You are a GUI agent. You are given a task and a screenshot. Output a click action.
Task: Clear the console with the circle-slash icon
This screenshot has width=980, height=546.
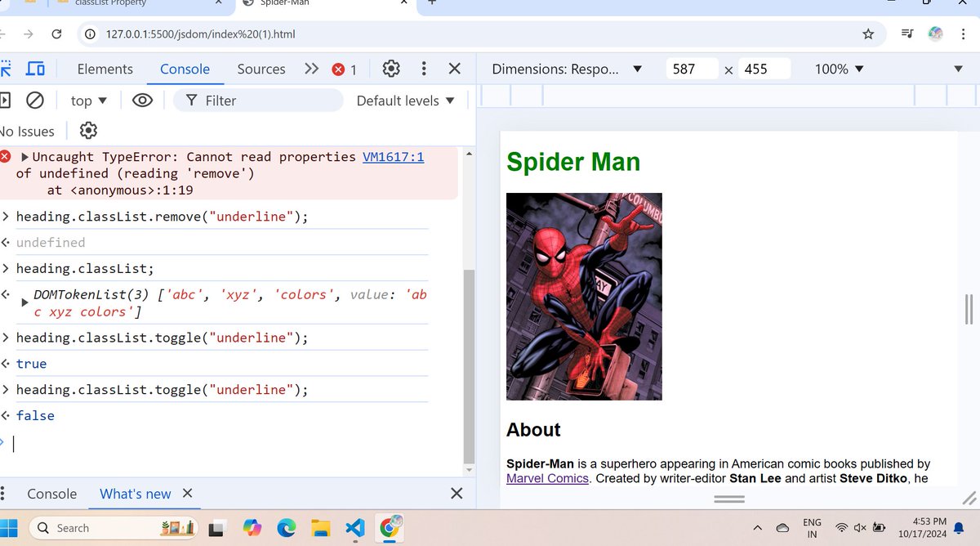(x=34, y=100)
